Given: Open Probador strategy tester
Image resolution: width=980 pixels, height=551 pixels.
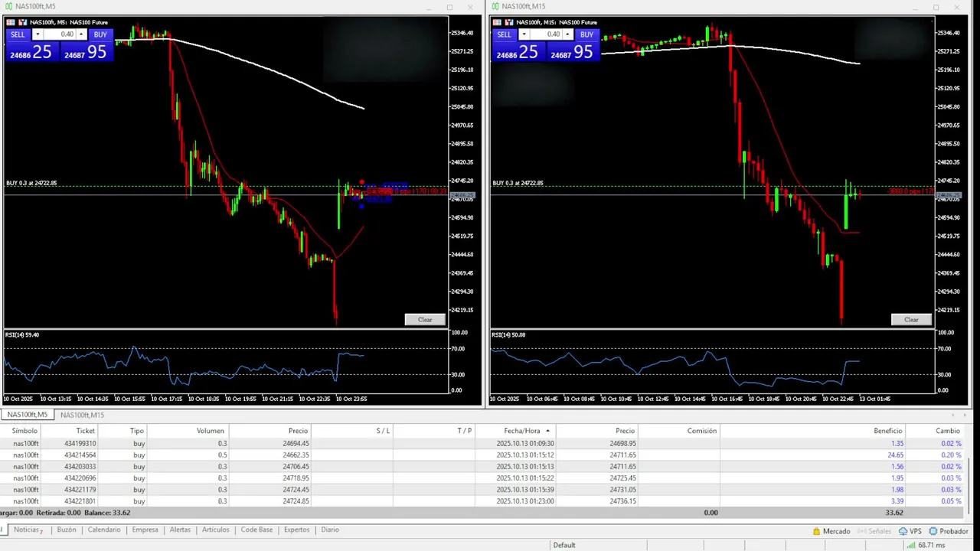Looking at the screenshot, I should click(x=949, y=531).
